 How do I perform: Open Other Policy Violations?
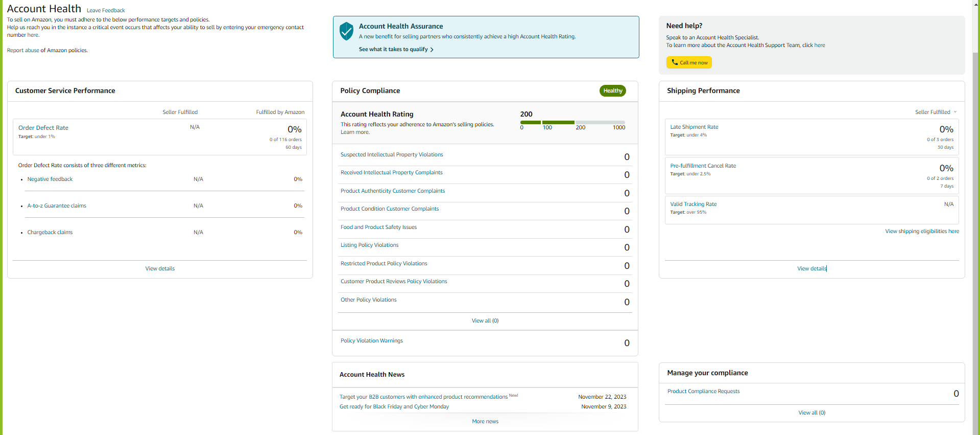369,300
